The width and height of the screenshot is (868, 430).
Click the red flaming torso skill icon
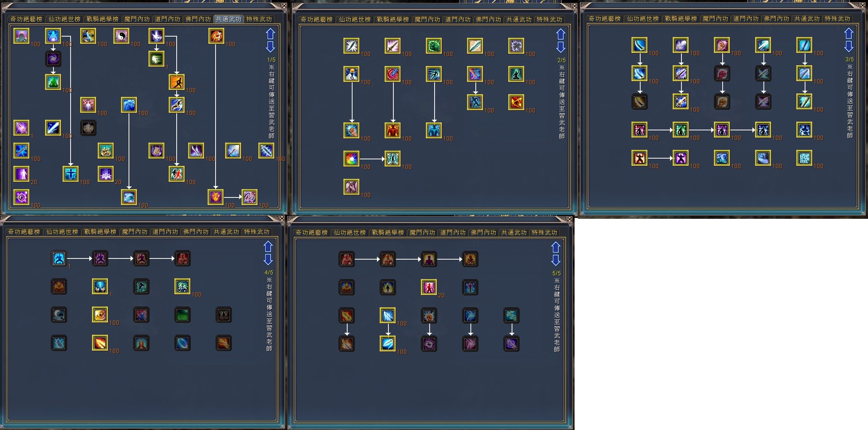(x=393, y=130)
